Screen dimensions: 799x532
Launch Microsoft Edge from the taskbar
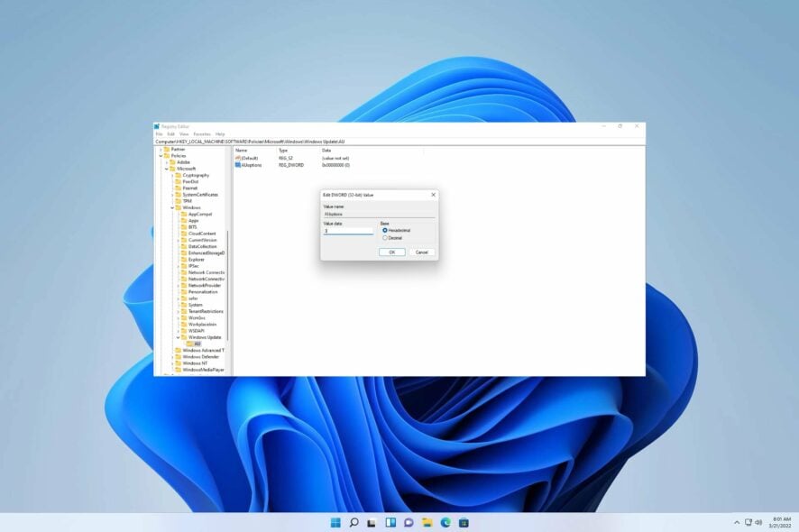pos(445,522)
